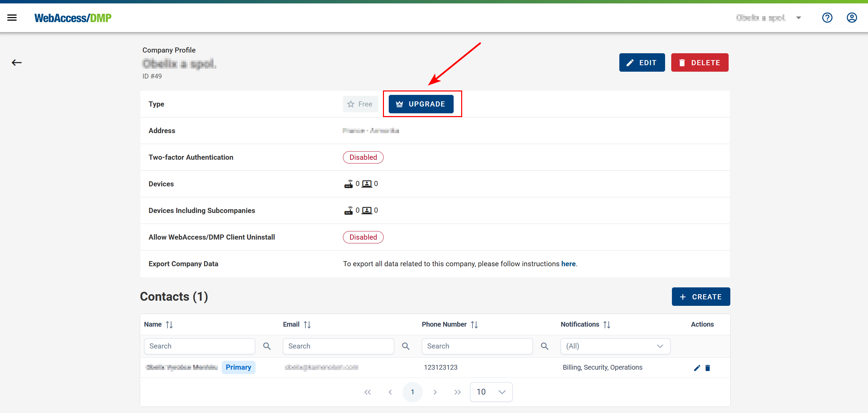Click the back arrow icon
This screenshot has width=868, height=413.
point(16,62)
